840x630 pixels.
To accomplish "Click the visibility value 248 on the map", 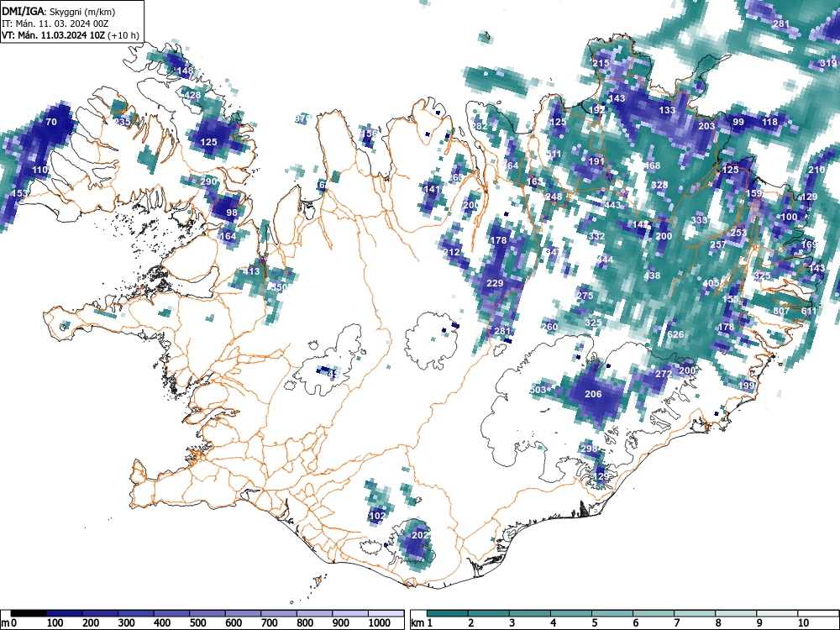I will pos(554,197).
